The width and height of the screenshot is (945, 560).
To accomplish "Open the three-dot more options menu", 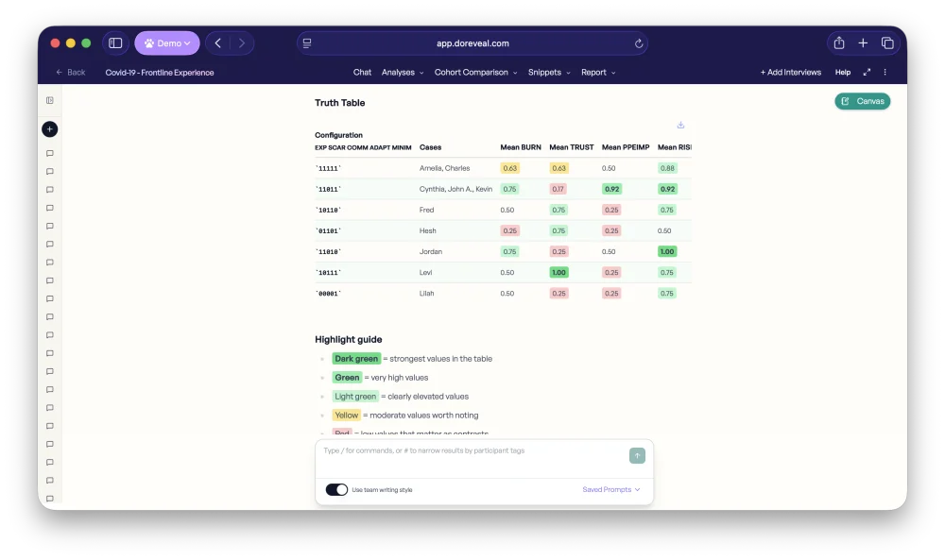I will click(x=885, y=73).
